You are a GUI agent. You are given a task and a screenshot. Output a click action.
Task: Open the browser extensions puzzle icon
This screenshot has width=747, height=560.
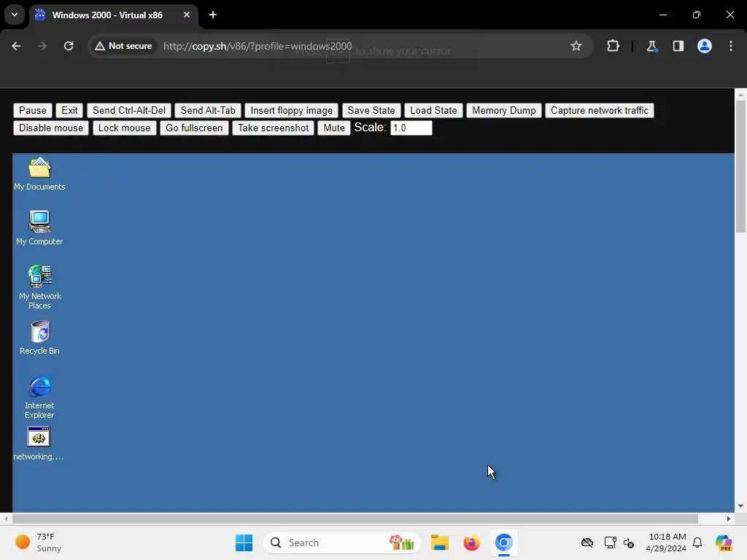[x=613, y=46]
